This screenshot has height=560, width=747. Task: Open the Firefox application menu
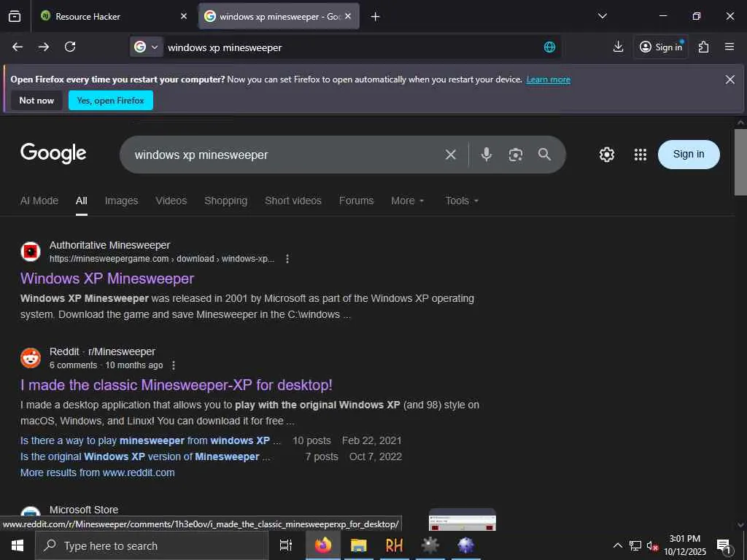pyautogui.click(x=729, y=47)
